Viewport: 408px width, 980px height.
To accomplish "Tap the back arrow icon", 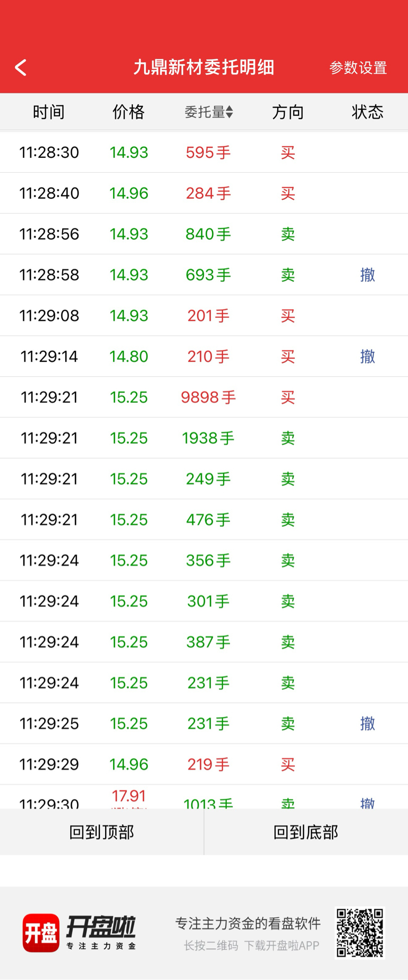I will point(21,67).
